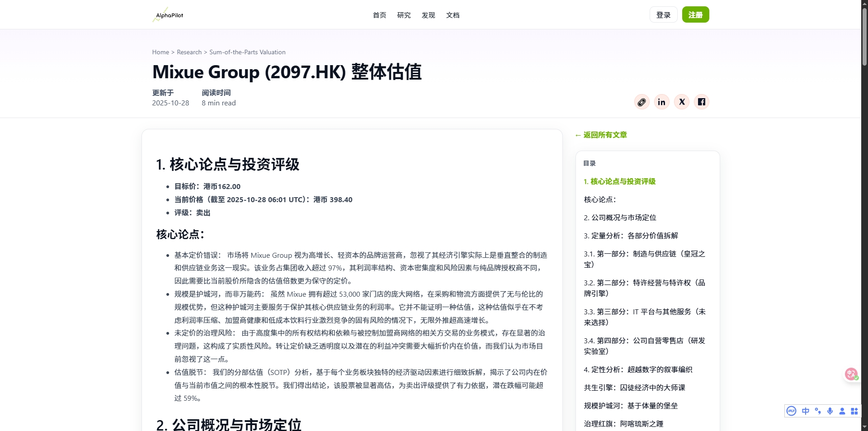868x431 pixels.
Task: Open the 首页 nav item
Action: (379, 15)
